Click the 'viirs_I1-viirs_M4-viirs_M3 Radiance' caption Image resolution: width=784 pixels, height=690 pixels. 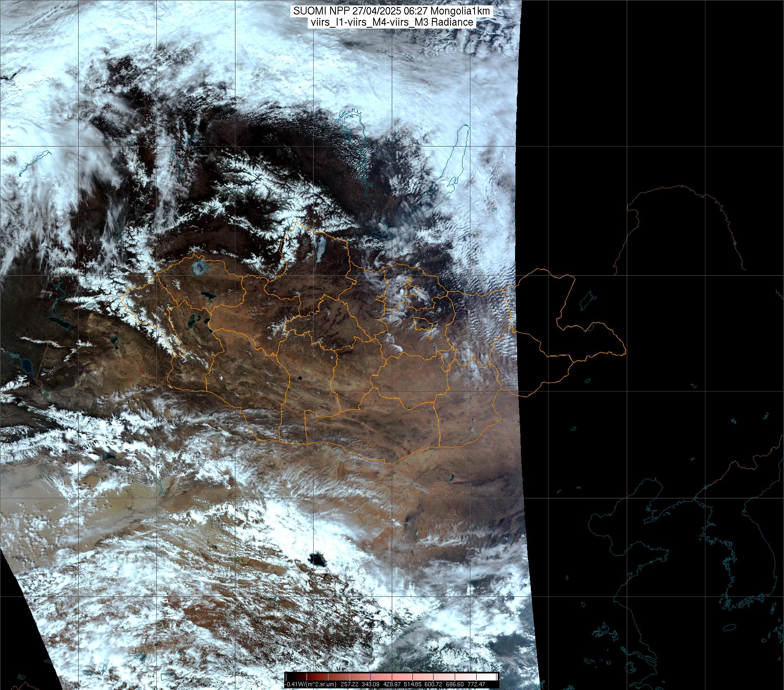392,22
